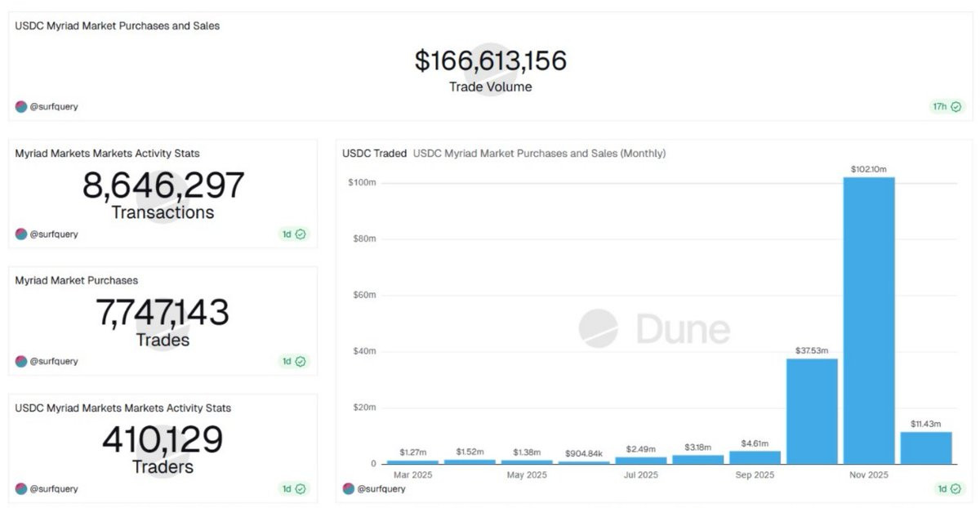Click the 7,747,143 trades counter
Image resolution: width=980 pixels, height=508 pixels.
pos(163,312)
